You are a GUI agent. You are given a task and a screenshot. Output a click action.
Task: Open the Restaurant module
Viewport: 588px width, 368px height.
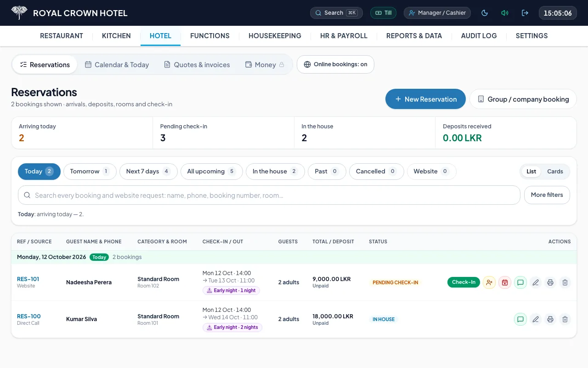pyautogui.click(x=62, y=36)
